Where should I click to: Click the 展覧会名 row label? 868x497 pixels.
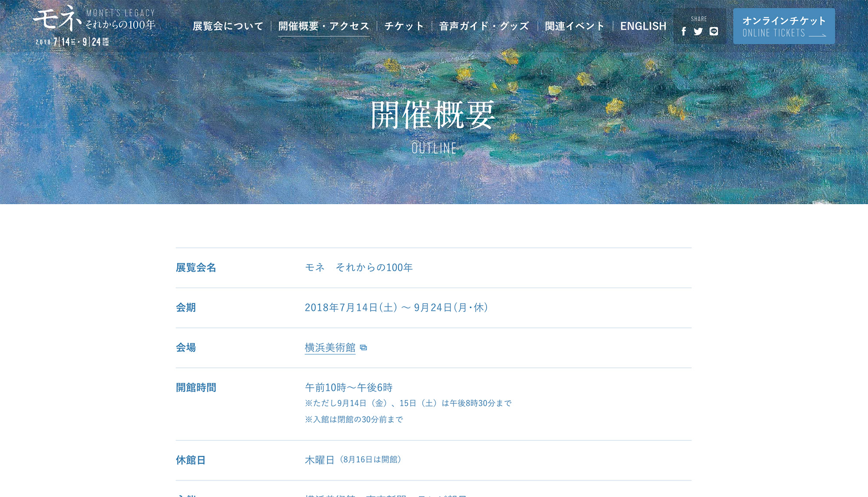pos(196,268)
